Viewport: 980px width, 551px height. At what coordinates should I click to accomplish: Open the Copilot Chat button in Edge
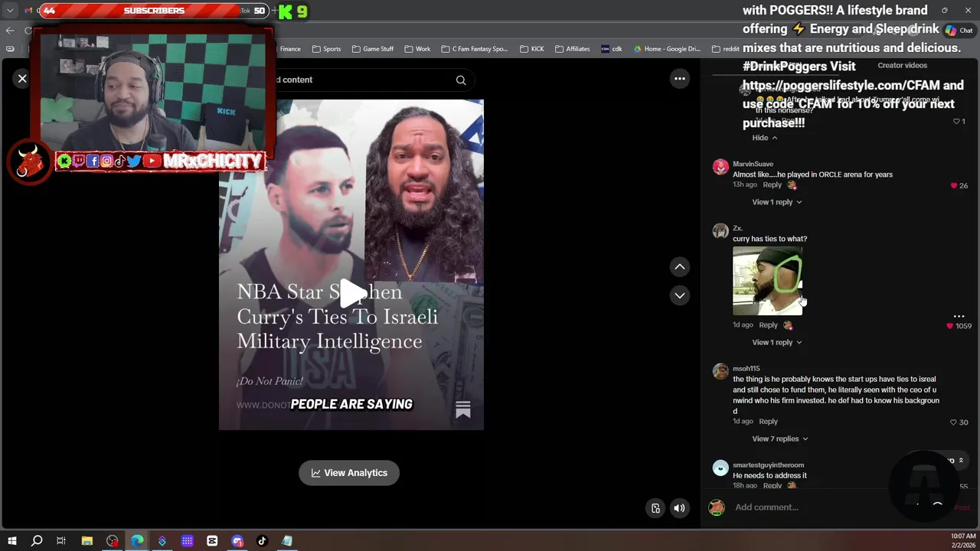[x=959, y=31]
